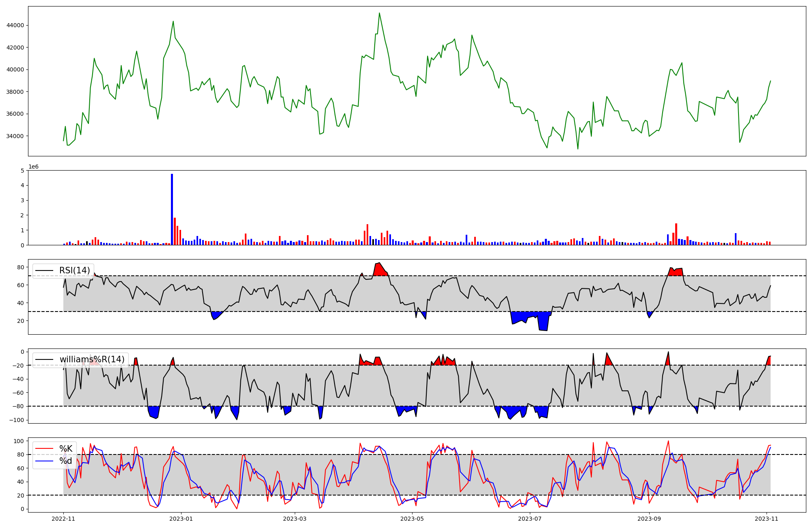
Task: Click the 44000 price axis tick label
Action: pyautogui.click(x=15, y=25)
